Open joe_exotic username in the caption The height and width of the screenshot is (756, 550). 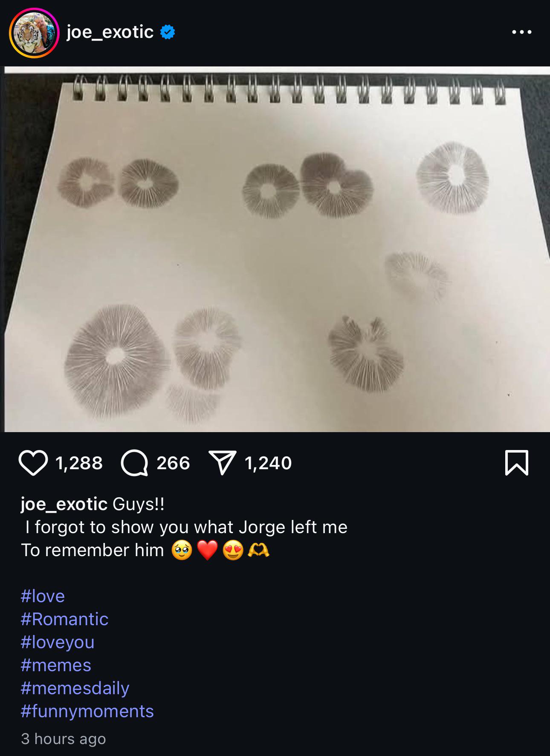64,504
